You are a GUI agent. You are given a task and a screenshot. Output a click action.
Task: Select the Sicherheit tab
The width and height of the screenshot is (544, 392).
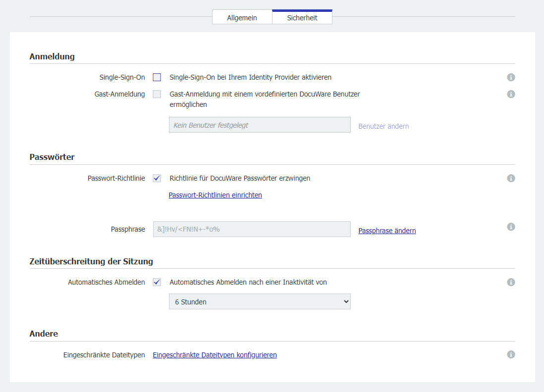pyautogui.click(x=302, y=17)
